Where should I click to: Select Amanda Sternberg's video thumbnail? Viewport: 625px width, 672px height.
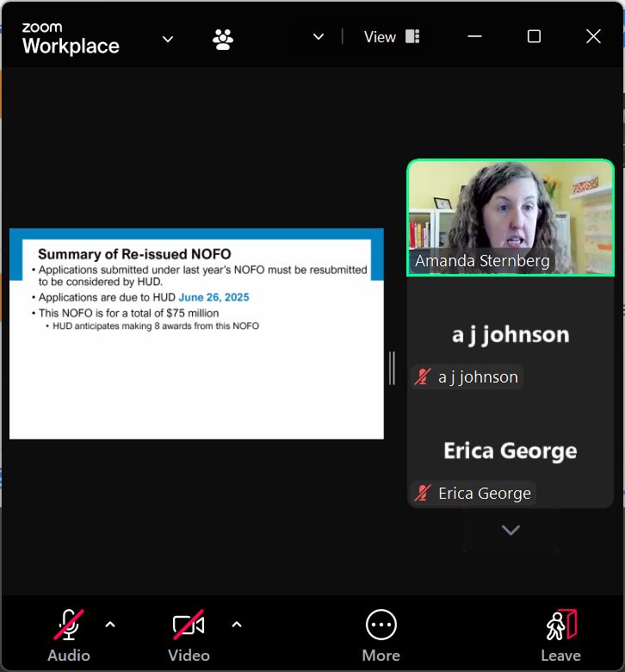[511, 218]
